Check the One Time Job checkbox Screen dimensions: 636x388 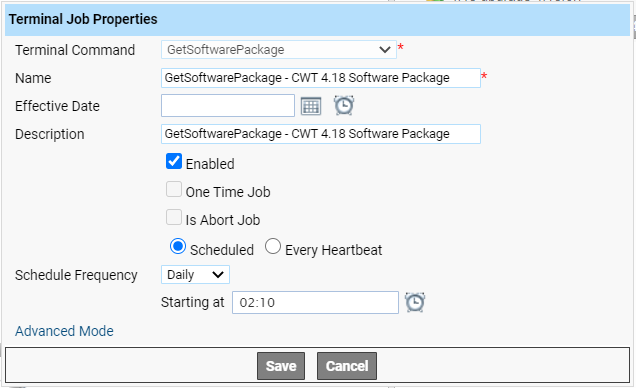tap(174, 189)
